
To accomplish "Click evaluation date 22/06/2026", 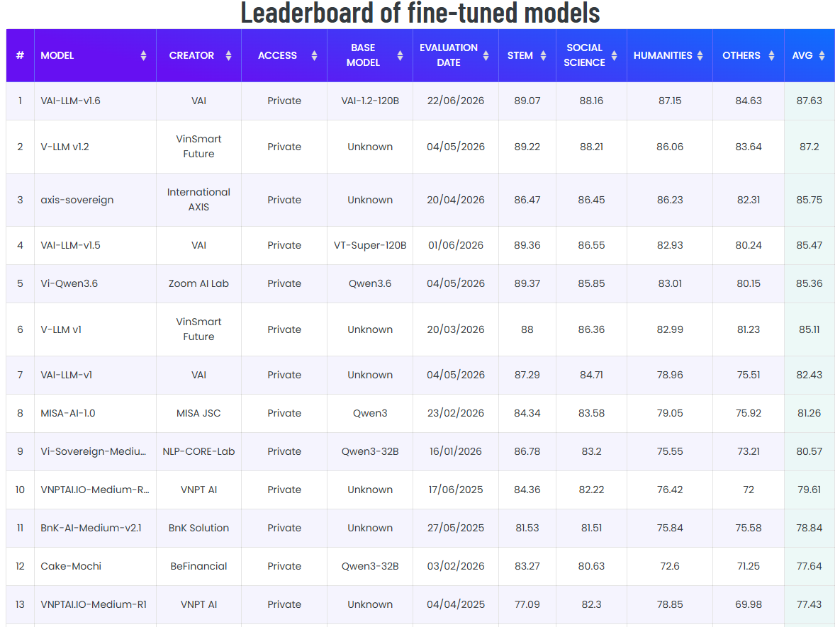I will click(456, 101).
